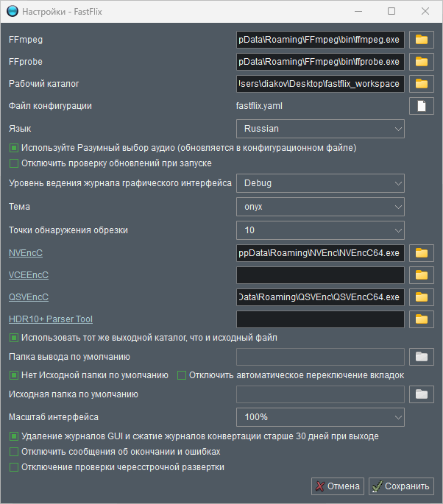443x504 pixels.
Task: Browse for VCEEncC using folder icon
Action: click(422, 275)
